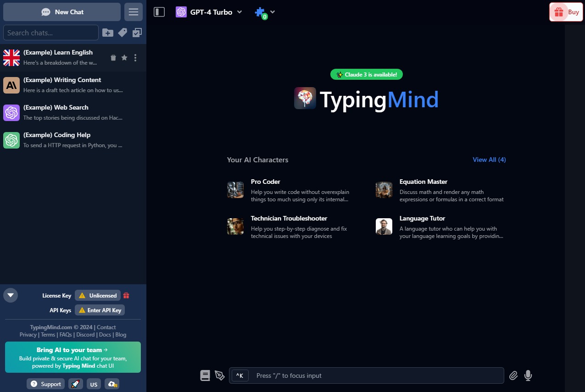585x392 pixels.
Task: Open the Privacy link
Action: pos(28,334)
